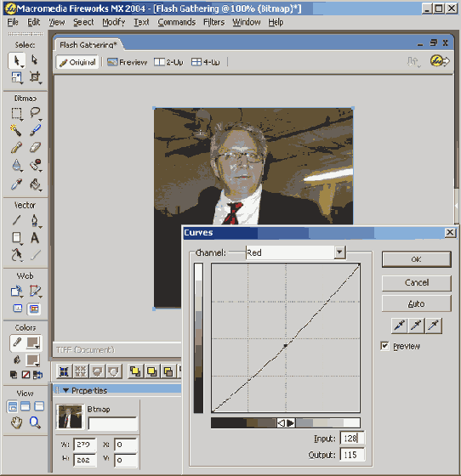This screenshot has height=476, width=461.
Task: Switch to the 2-Up view
Action: point(168,62)
